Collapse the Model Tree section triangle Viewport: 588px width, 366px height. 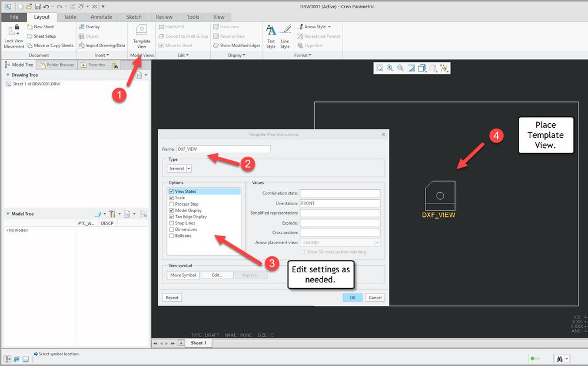click(x=8, y=214)
